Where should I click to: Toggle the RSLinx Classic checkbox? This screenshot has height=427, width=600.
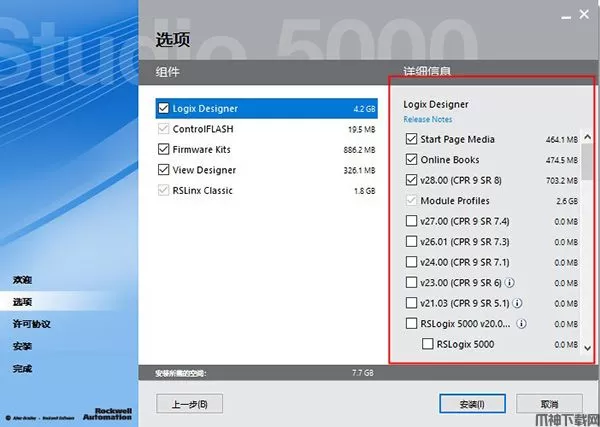(163, 190)
